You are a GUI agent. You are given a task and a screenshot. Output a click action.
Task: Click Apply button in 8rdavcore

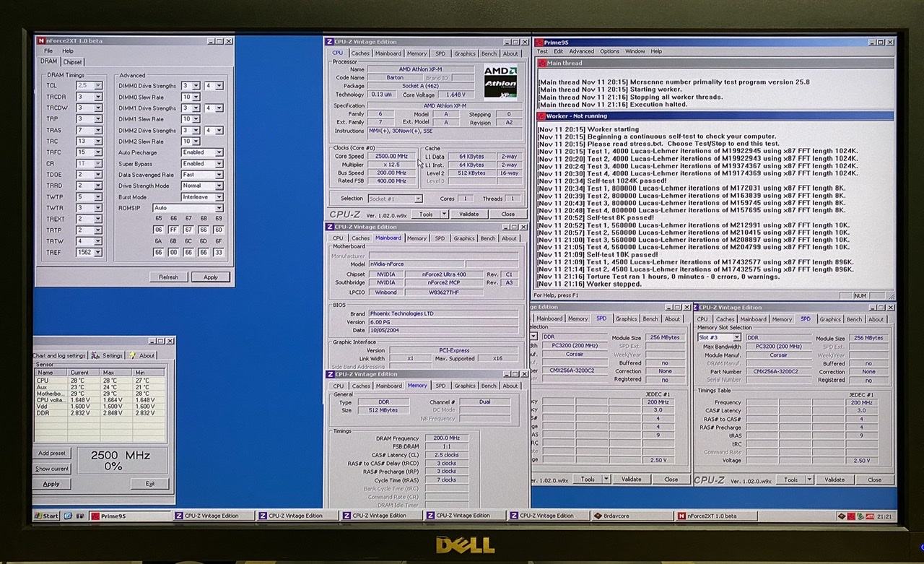[x=52, y=484]
